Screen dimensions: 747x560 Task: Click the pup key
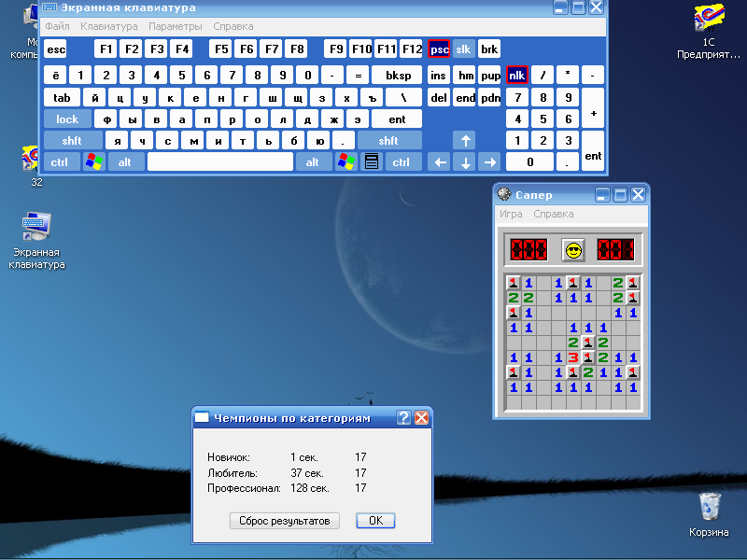pyautogui.click(x=489, y=75)
